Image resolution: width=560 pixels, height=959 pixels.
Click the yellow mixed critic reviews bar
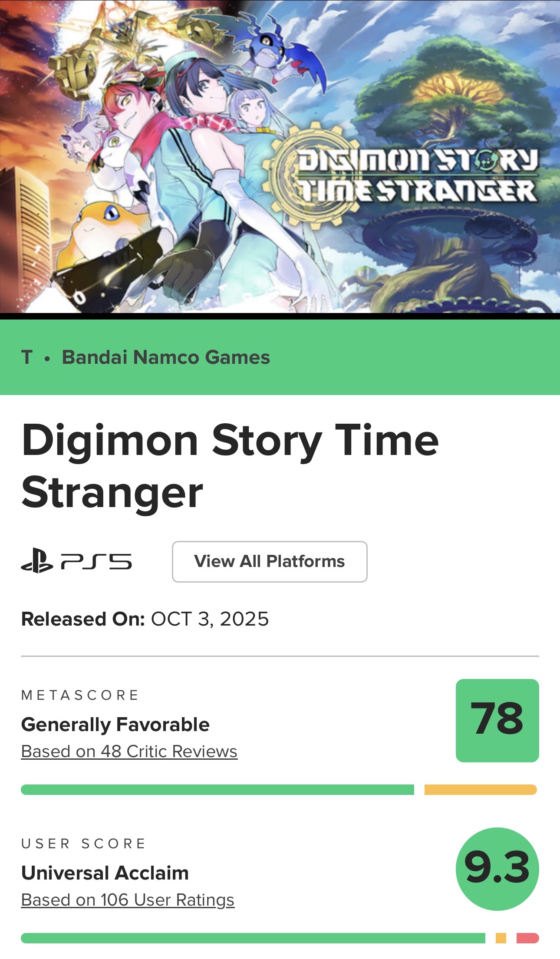pos(480,790)
